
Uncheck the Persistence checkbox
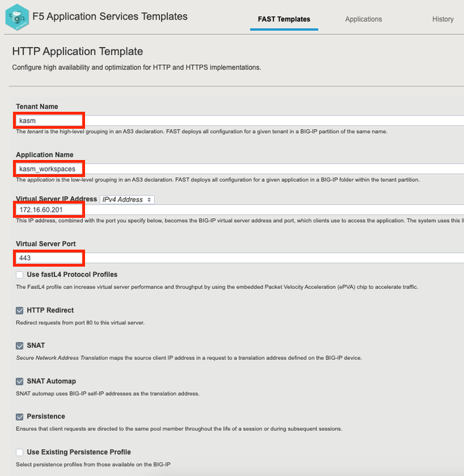pos(20,417)
